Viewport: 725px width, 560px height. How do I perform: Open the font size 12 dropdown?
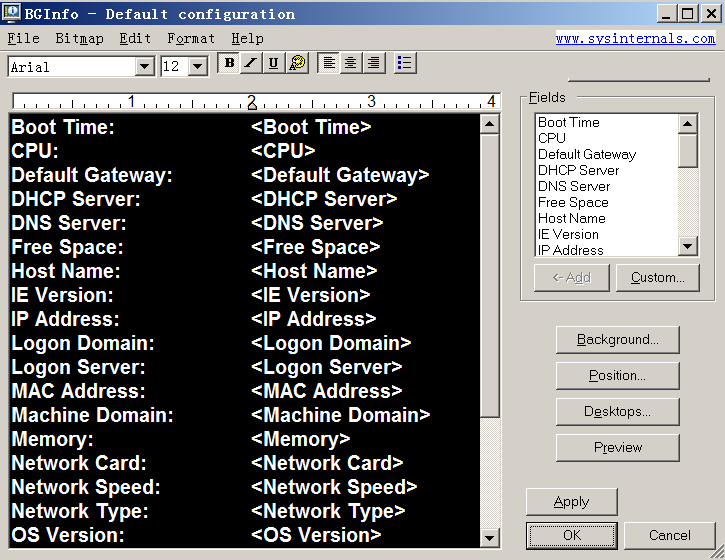click(x=197, y=67)
